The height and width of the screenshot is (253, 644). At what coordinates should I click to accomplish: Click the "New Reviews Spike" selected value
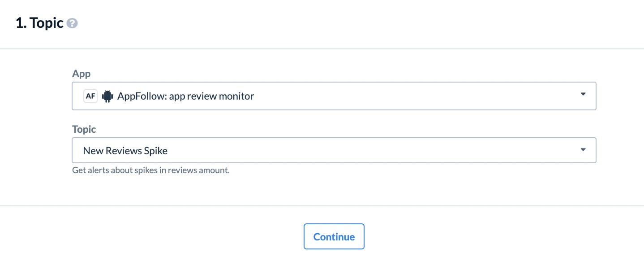[125, 151]
